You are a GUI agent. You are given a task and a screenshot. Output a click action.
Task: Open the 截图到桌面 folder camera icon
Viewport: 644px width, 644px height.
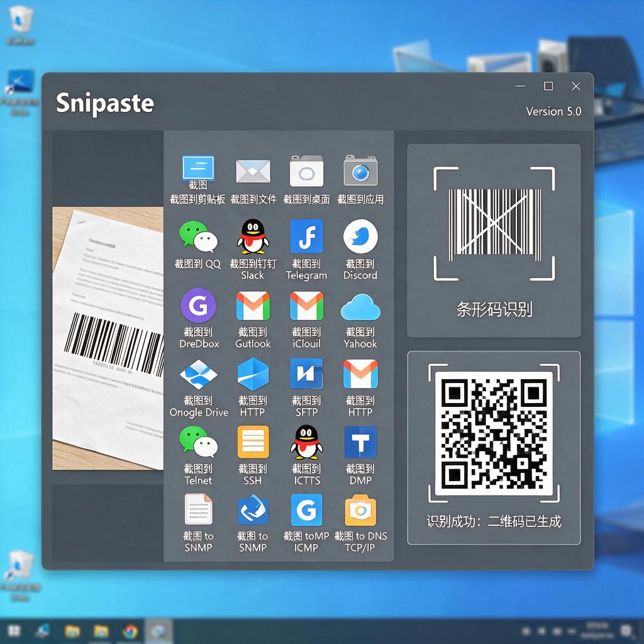pyautogui.click(x=306, y=171)
